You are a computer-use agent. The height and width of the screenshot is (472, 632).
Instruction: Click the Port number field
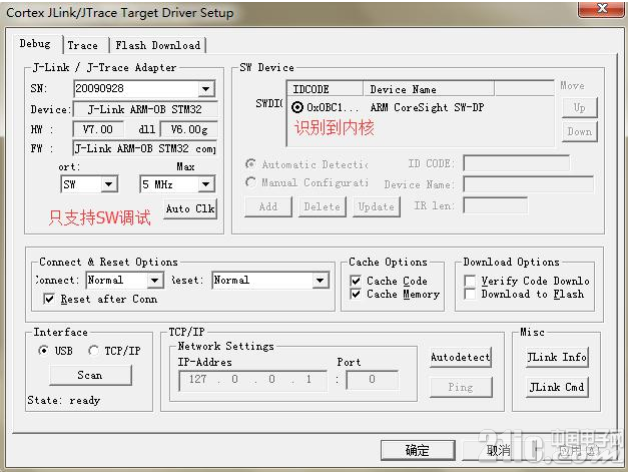[x=372, y=380]
